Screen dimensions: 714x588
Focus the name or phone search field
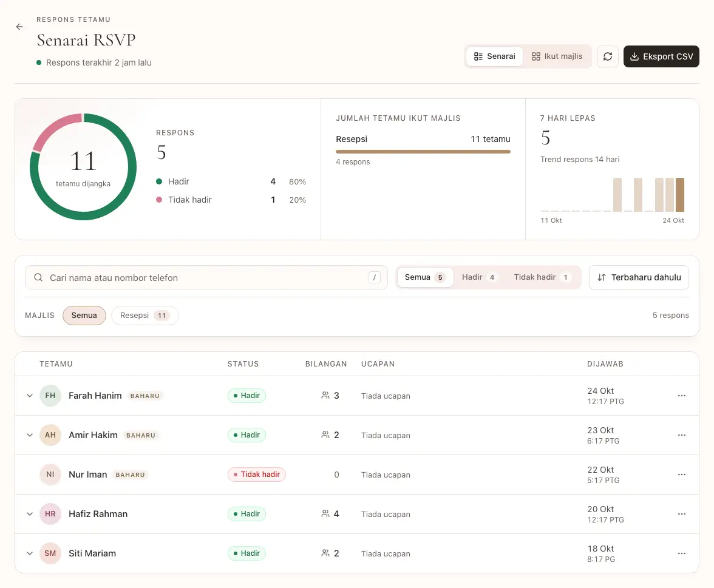(x=206, y=278)
